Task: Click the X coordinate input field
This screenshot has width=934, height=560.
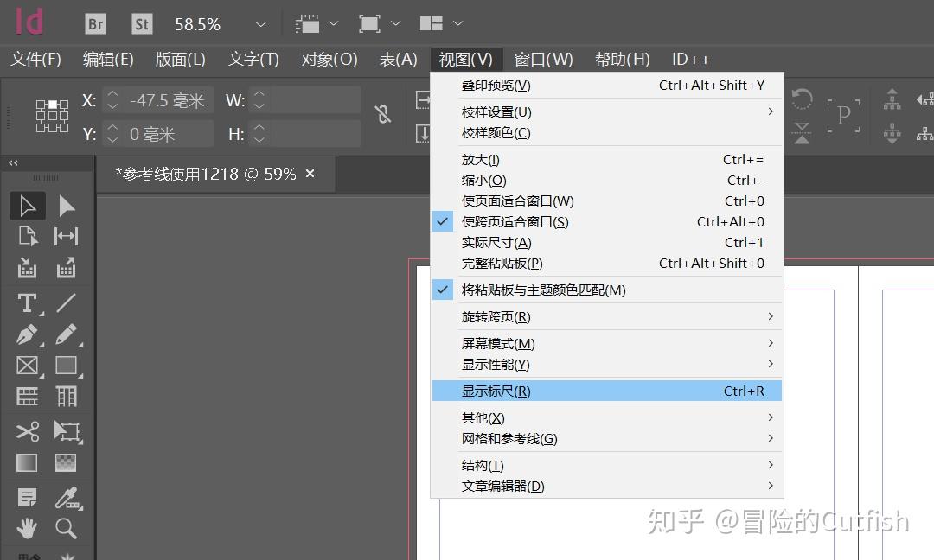Action: click(x=160, y=99)
